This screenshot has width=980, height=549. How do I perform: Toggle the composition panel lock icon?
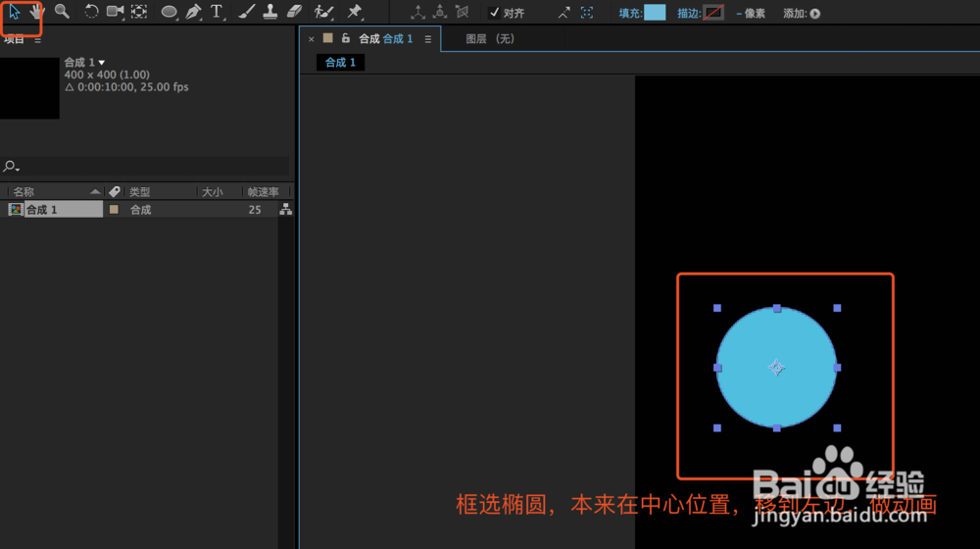[x=346, y=39]
